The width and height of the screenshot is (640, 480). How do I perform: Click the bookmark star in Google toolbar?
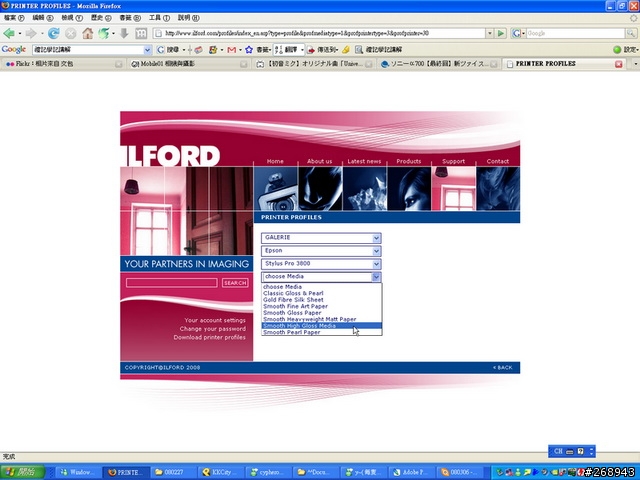249,50
